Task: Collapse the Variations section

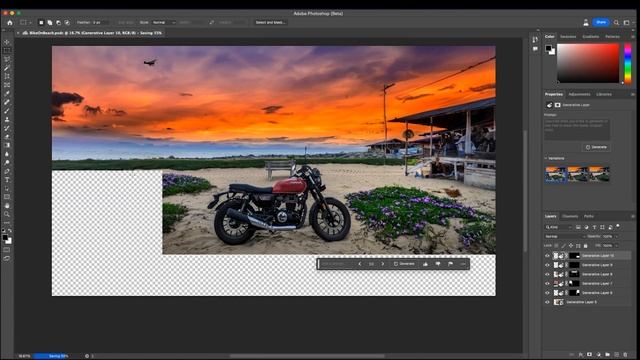Action: click(546, 158)
